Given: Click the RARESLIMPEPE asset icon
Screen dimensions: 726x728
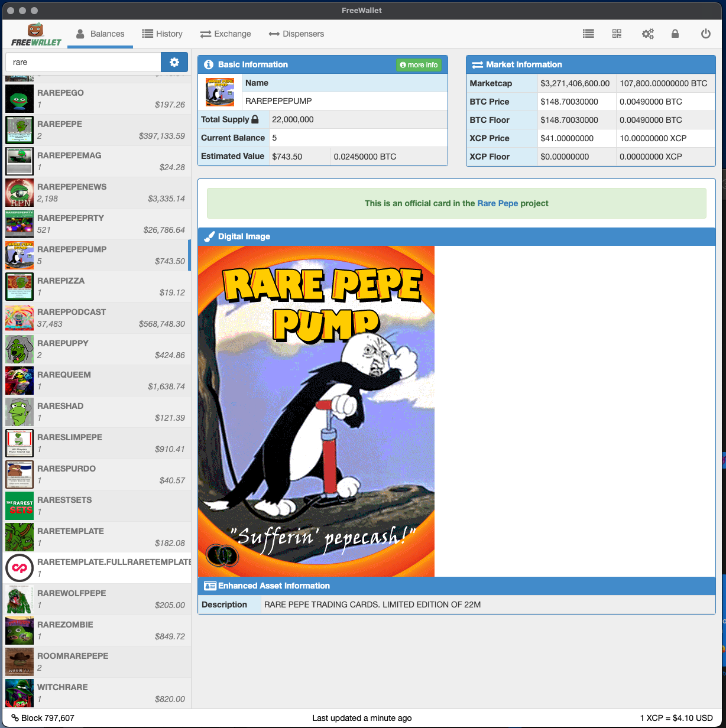Looking at the screenshot, I should [x=20, y=443].
